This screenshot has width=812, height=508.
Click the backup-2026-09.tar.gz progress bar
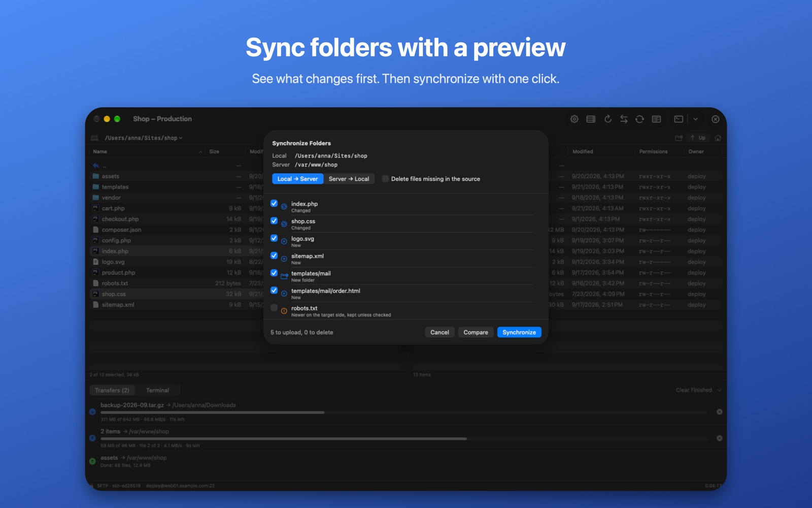point(404,412)
